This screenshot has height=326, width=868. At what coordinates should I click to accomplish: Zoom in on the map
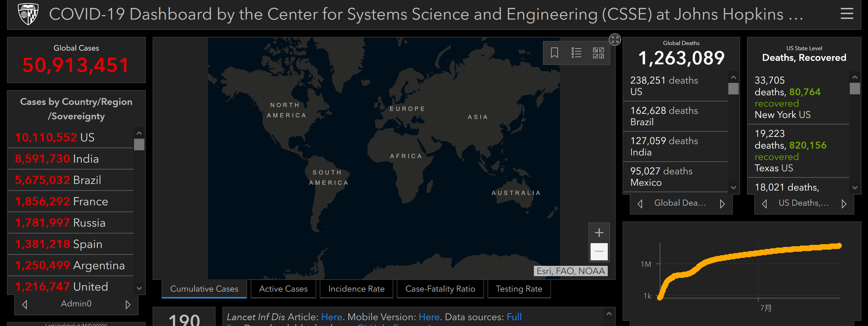(599, 233)
